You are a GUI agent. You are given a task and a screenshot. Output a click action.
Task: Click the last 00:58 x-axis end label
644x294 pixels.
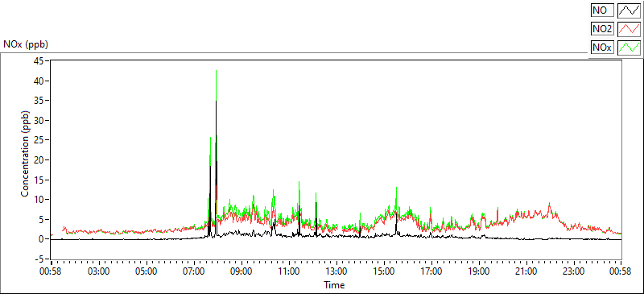(x=621, y=271)
